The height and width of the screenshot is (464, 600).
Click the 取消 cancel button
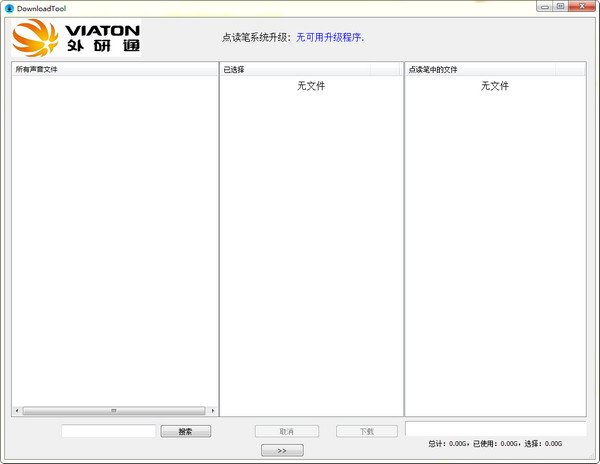[287, 431]
